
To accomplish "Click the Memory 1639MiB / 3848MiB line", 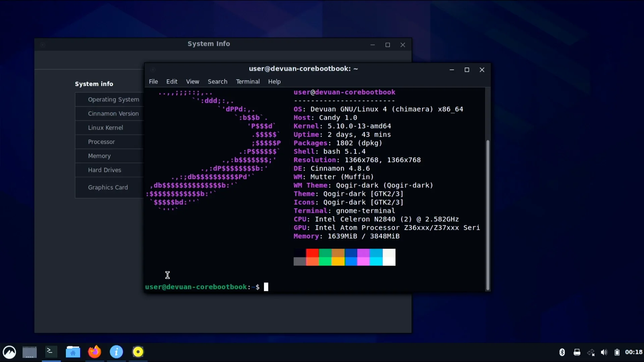I will pos(346,236).
